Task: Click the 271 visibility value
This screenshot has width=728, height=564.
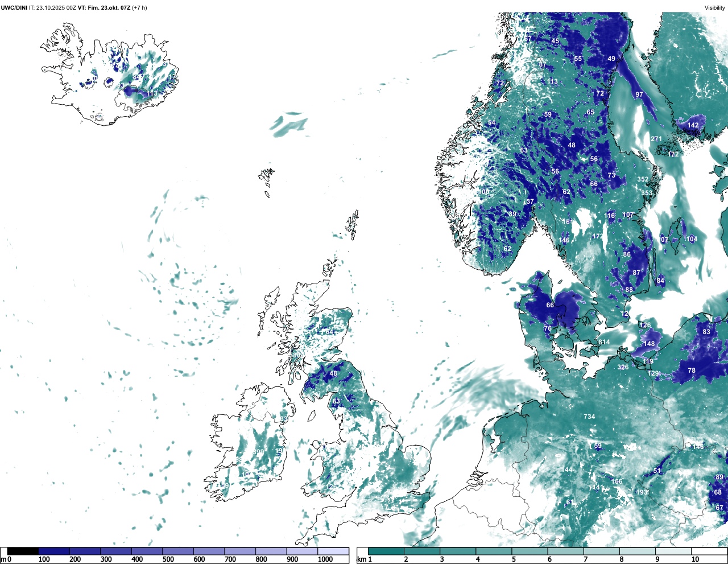Action: [x=656, y=139]
